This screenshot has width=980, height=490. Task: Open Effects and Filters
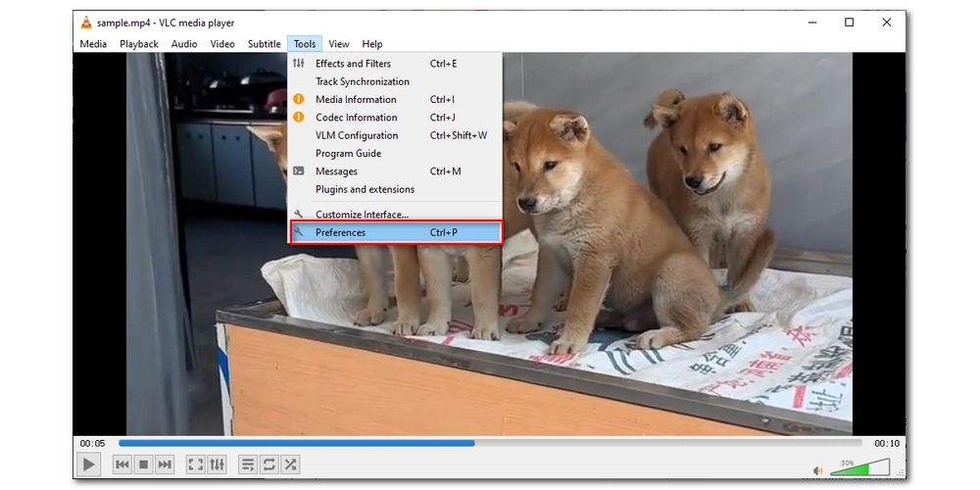(x=353, y=64)
